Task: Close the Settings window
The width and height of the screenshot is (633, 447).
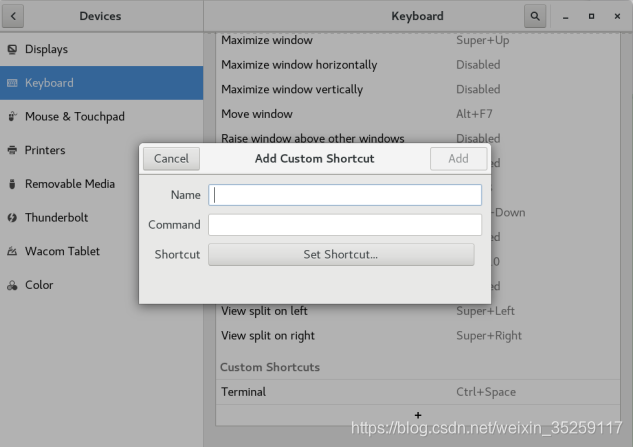Action: pos(617,16)
